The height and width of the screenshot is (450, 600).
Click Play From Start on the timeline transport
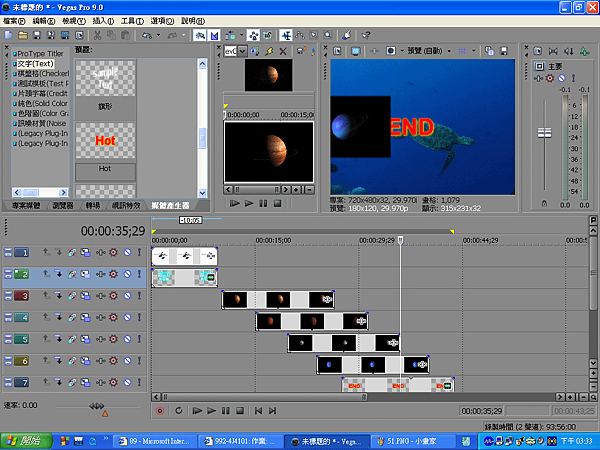pyautogui.click(x=197, y=411)
